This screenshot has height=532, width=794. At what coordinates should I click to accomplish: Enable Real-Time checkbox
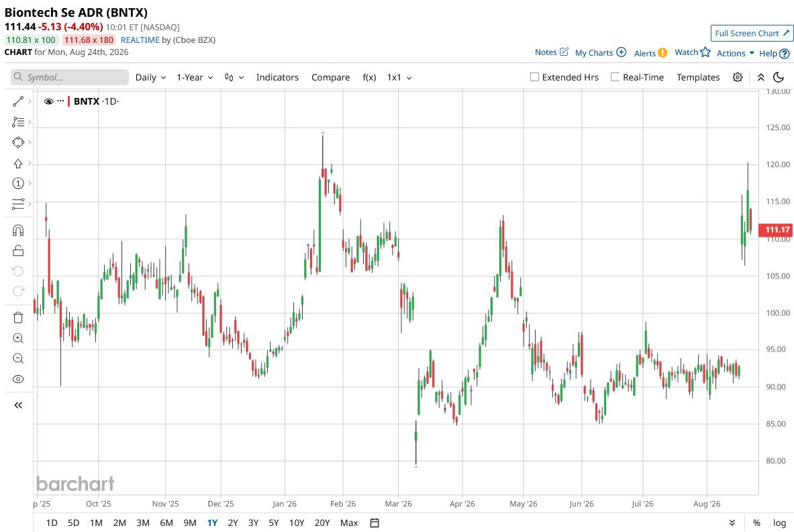click(615, 77)
